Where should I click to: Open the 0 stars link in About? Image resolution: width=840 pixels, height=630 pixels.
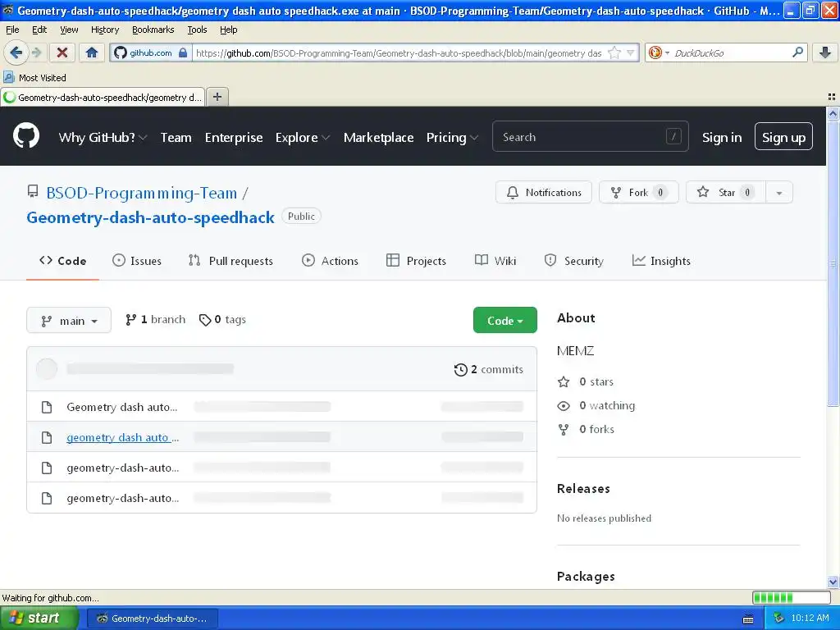(x=586, y=382)
